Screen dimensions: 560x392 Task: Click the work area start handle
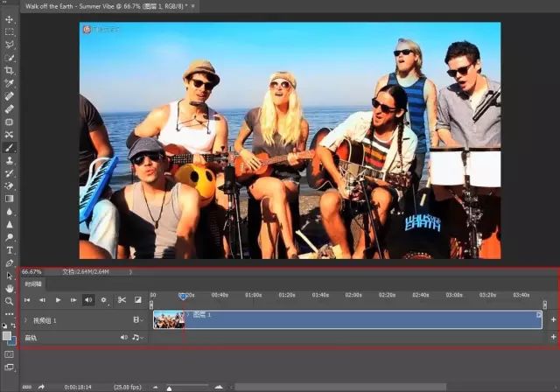(x=151, y=304)
